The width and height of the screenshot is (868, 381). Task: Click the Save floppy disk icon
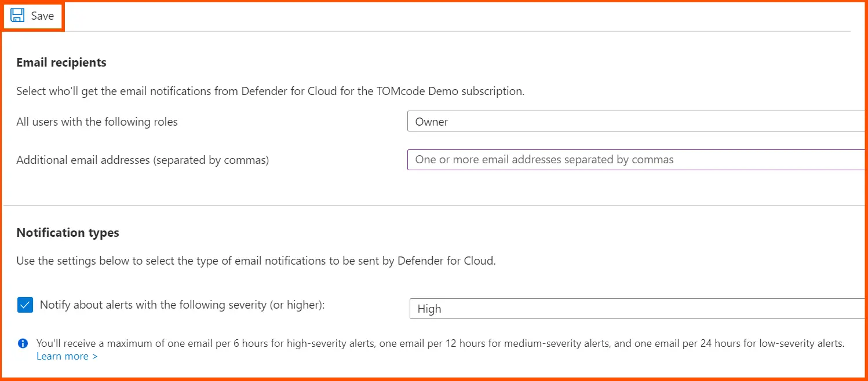[x=17, y=16]
